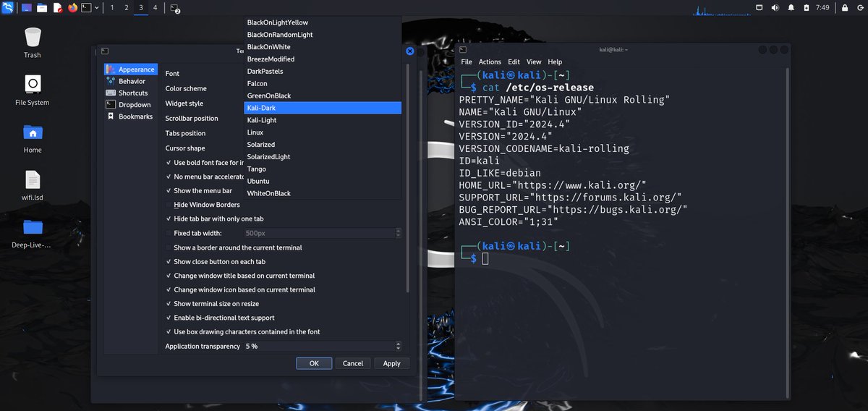This screenshot has height=411, width=868.
Task: Select the highlighted Kali-Dark scheme
Action: tap(323, 108)
